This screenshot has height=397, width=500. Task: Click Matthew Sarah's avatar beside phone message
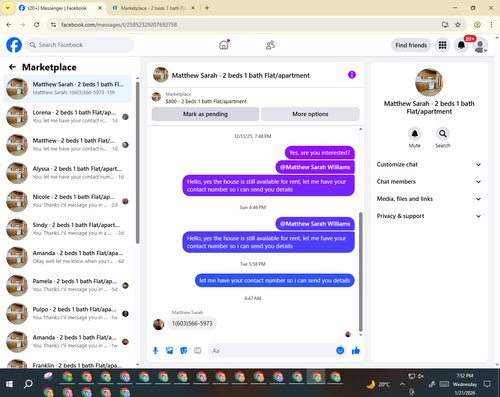coord(158,324)
